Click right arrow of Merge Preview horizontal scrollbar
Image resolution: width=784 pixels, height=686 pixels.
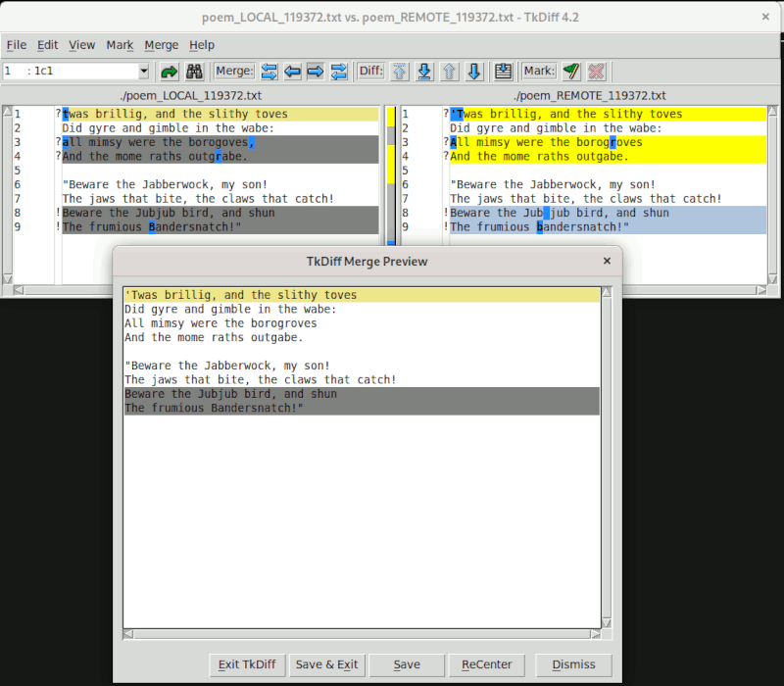tap(596, 634)
